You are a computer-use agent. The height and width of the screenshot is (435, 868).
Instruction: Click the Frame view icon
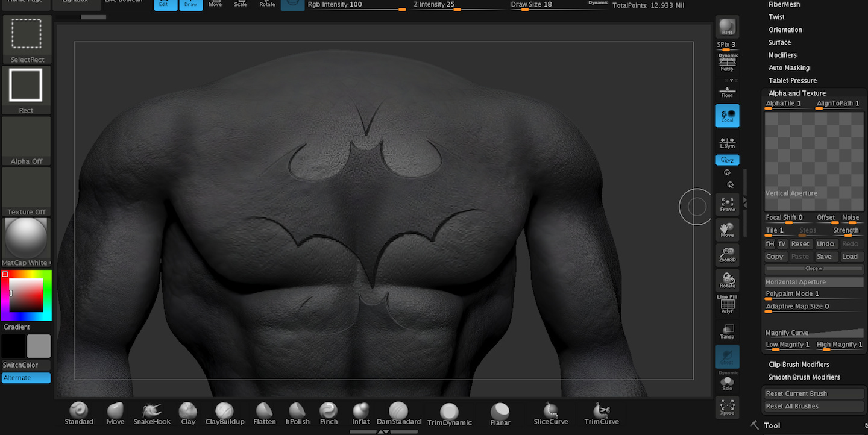point(728,205)
